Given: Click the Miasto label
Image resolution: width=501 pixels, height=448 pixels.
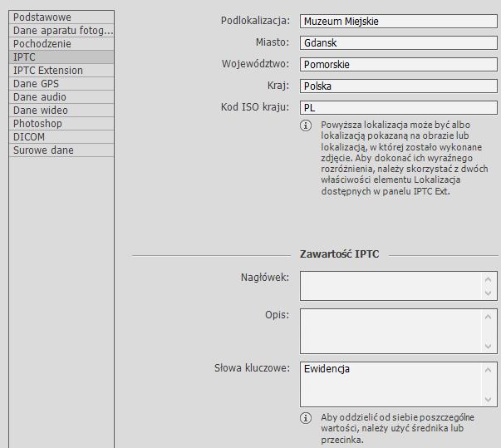Looking at the screenshot, I should click(x=273, y=42).
